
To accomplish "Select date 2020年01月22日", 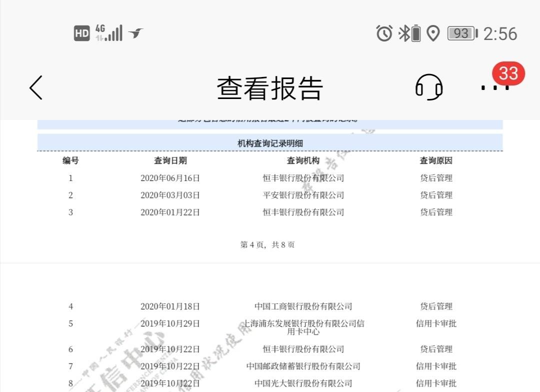I will coord(170,212).
